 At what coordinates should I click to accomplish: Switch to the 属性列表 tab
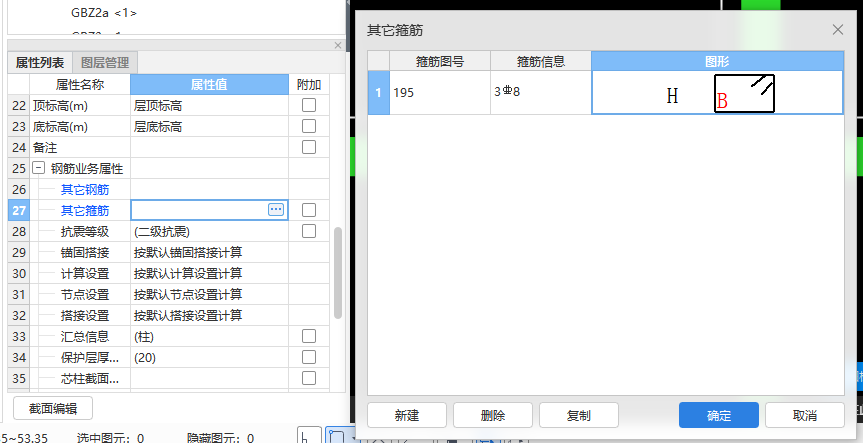point(40,63)
